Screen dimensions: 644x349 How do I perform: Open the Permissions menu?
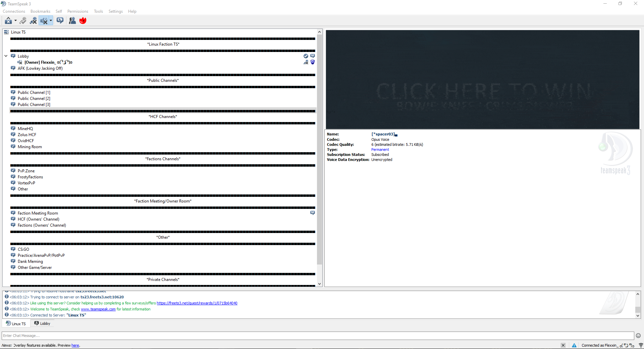tap(78, 11)
